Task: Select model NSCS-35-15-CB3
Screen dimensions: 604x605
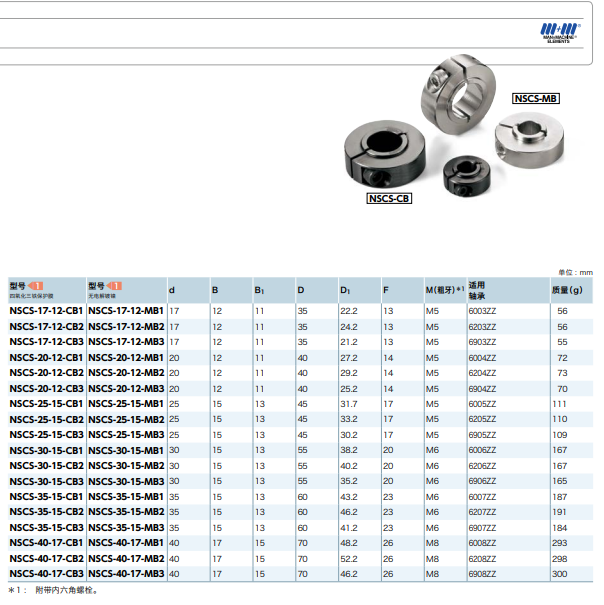Action: (x=46, y=527)
